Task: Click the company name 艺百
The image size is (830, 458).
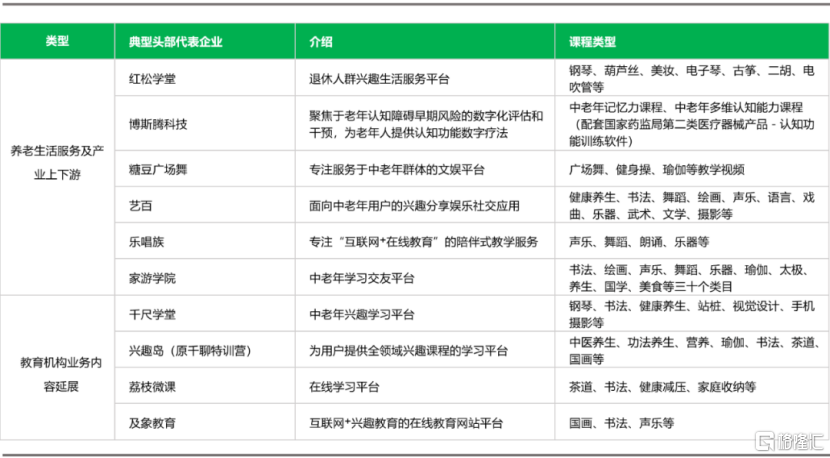Action: coord(140,205)
